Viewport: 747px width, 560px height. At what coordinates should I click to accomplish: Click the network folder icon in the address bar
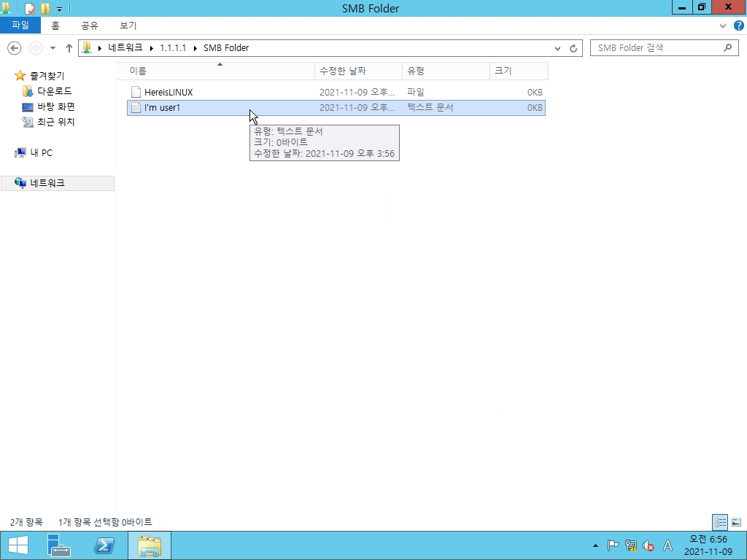coord(87,47)
